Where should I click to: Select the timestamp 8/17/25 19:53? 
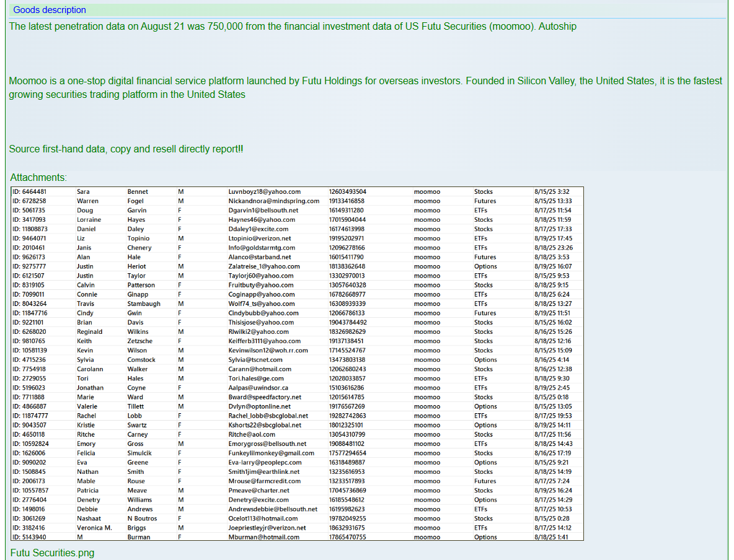(x=553, y=416)
